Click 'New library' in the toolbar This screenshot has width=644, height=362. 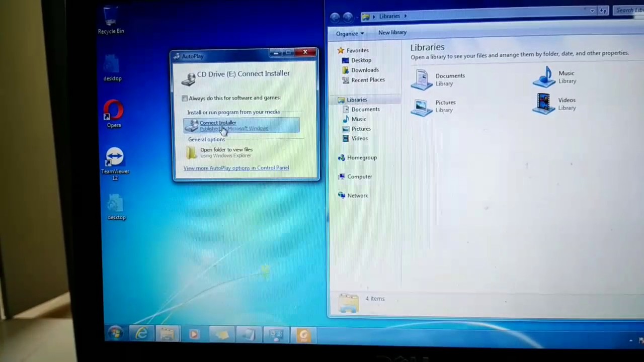click(x=392, y=32)
